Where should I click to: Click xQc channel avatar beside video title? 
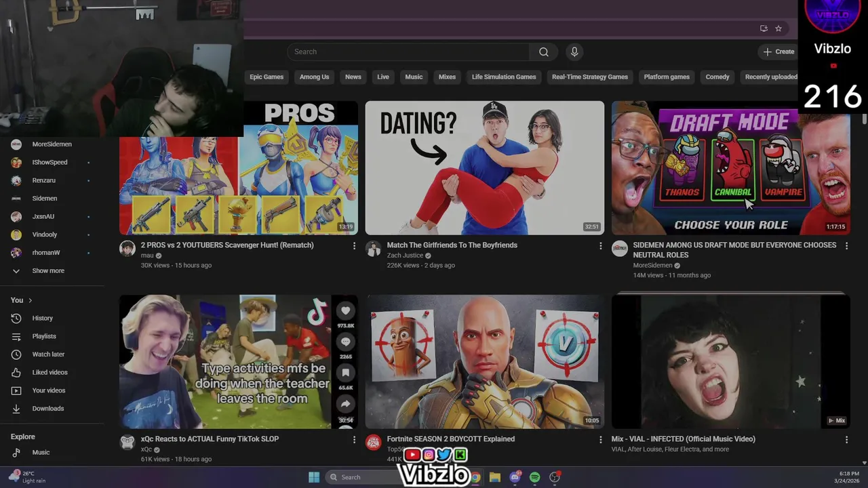coord(127,443)
